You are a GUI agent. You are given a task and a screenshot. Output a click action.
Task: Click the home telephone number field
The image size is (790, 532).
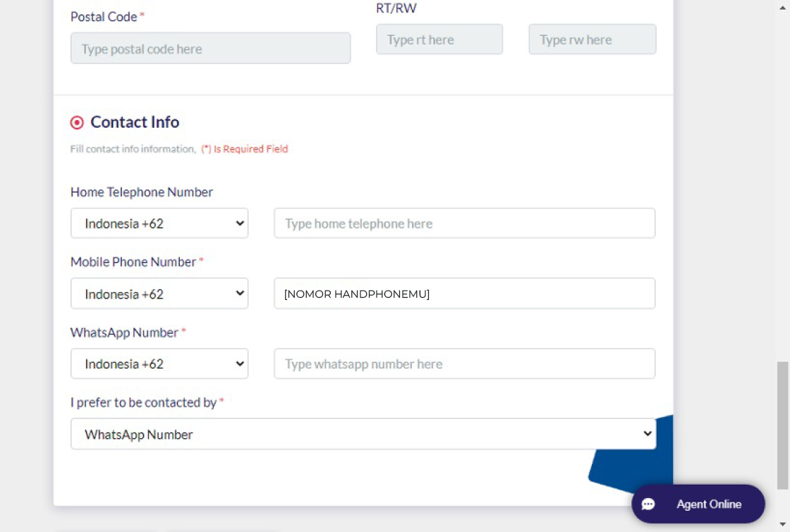[x=465, y=223]
